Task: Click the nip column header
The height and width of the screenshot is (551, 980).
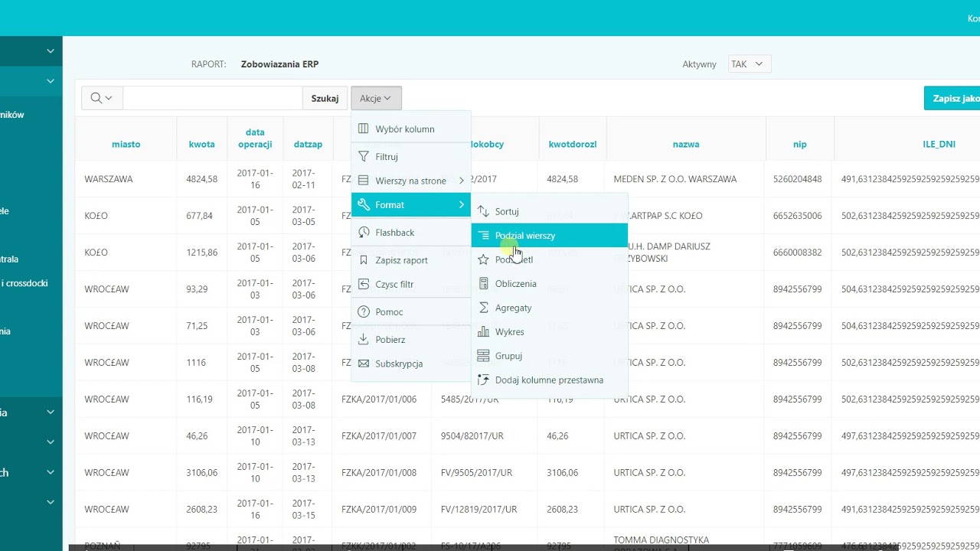Action: point(800,144)
